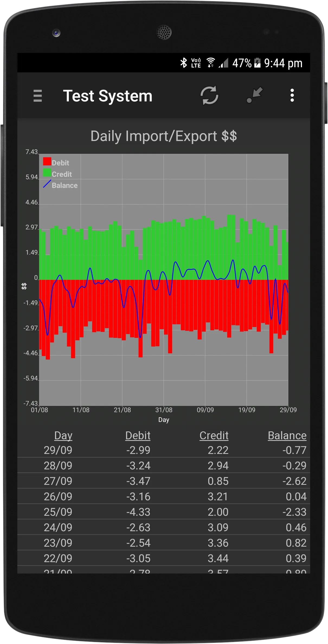This screenshot has width=328, height=644.
Task: Tap the cell signal strength icon
Action: 224,63
